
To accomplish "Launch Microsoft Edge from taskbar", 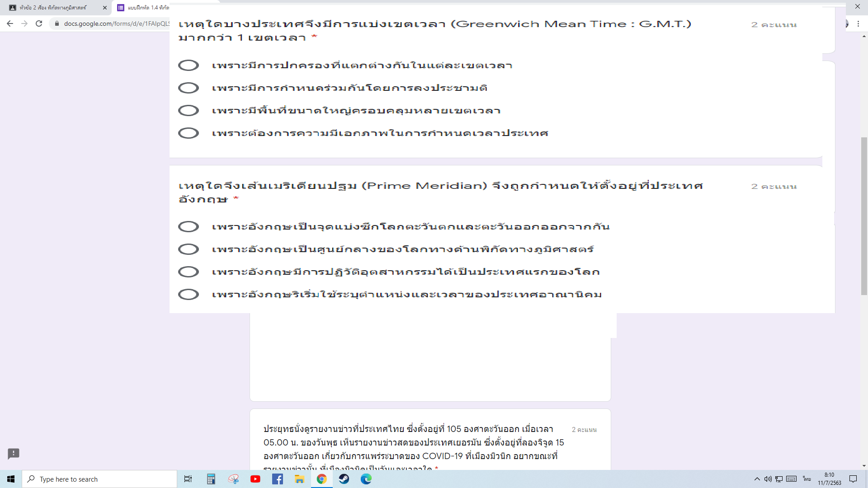I will click(366, 479).
